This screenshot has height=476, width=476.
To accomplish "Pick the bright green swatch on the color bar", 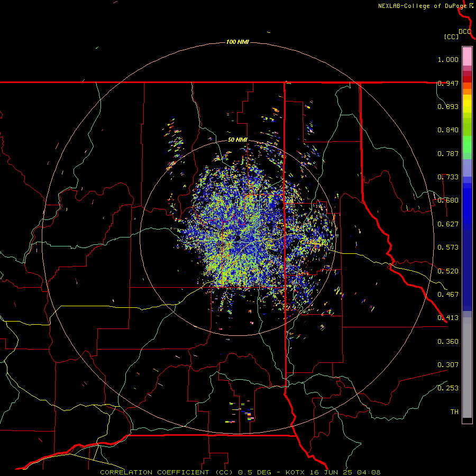I will point(467,144).
